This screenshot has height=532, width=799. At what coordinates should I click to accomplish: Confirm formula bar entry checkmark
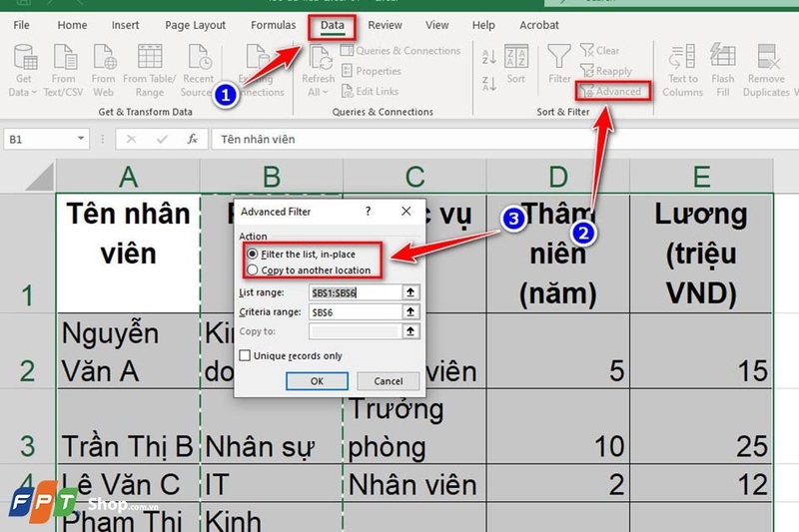162,139
